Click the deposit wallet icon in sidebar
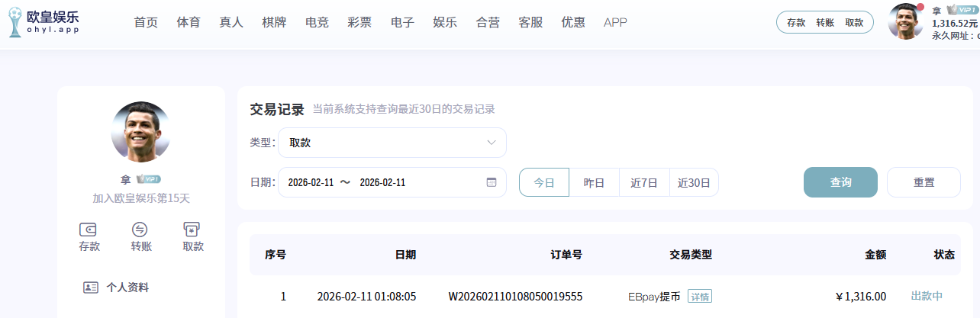The image size is (980, 318). 89,230
